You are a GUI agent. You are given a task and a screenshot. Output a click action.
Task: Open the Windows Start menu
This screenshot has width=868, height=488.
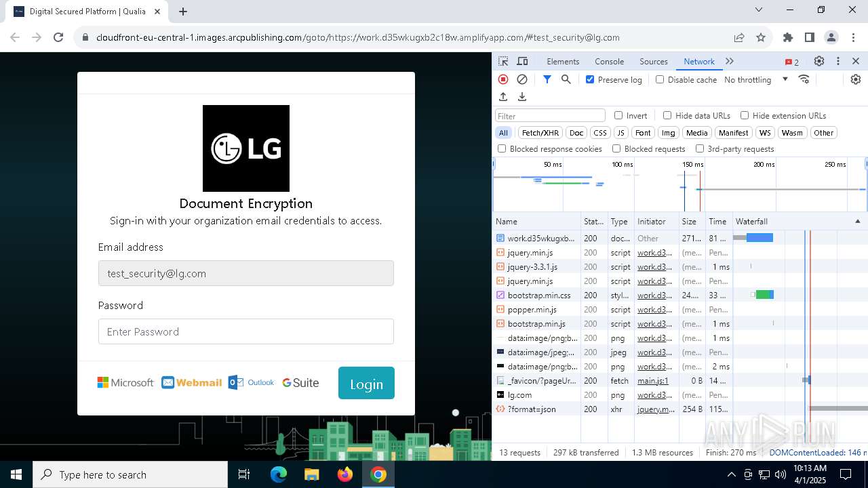pyautogui.click(x=16, y=474)
